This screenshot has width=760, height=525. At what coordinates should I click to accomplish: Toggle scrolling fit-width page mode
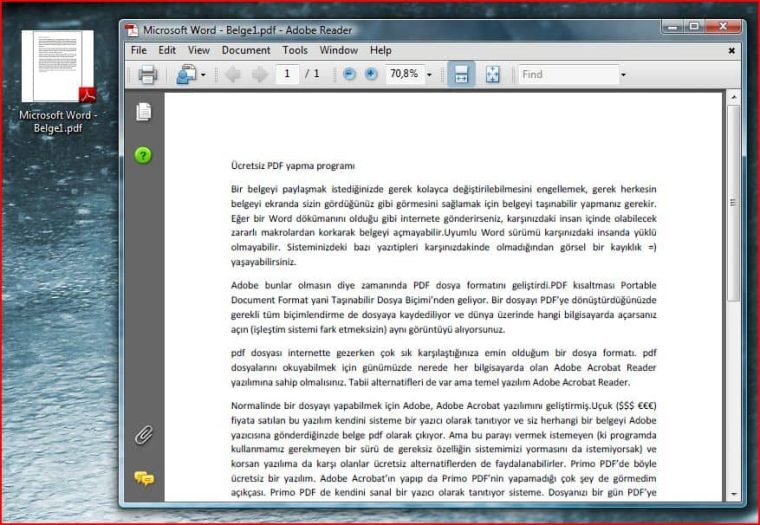tap(461, 74)
